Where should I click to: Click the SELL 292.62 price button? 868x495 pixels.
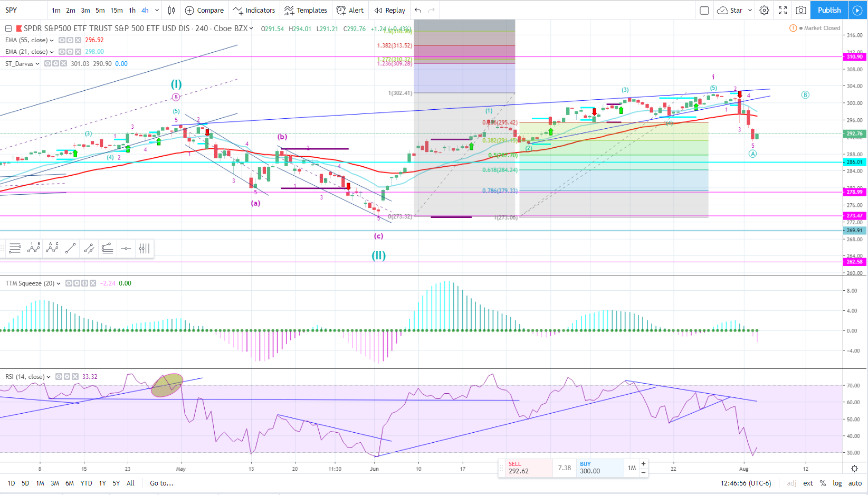pos(525,468)
